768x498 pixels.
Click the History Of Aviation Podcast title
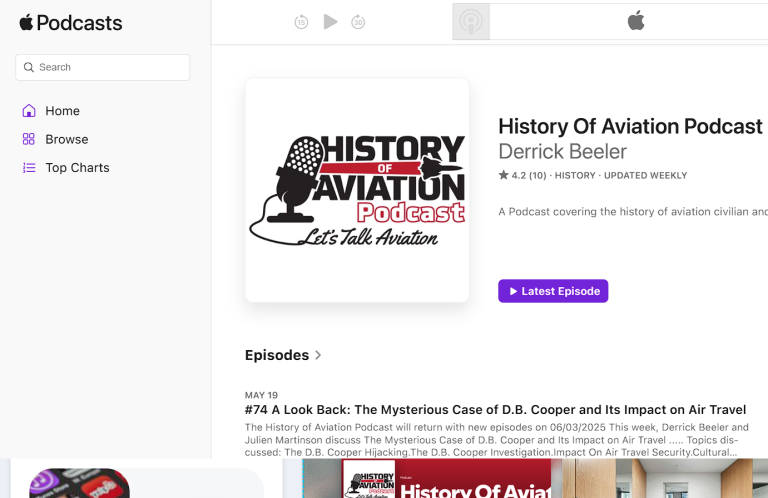(x=630, y=126)
